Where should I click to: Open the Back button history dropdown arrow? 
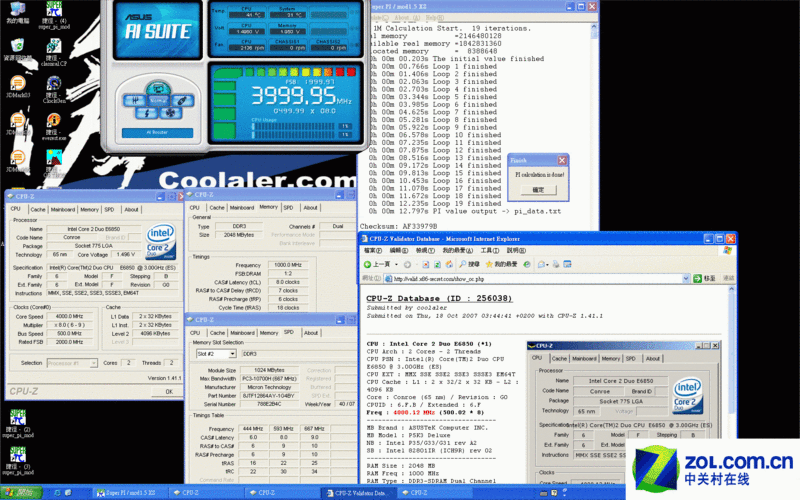click(x=396, y=264)
